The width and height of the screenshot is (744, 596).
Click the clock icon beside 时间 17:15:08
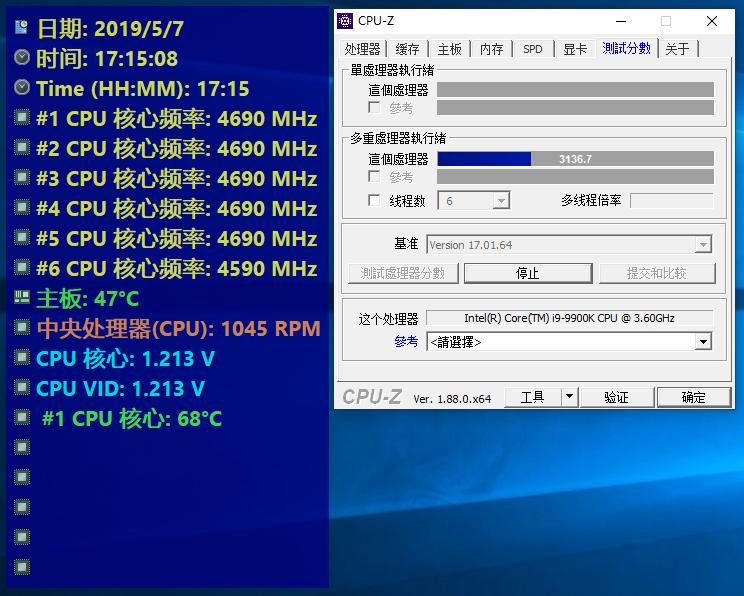[x=22, y=57]
